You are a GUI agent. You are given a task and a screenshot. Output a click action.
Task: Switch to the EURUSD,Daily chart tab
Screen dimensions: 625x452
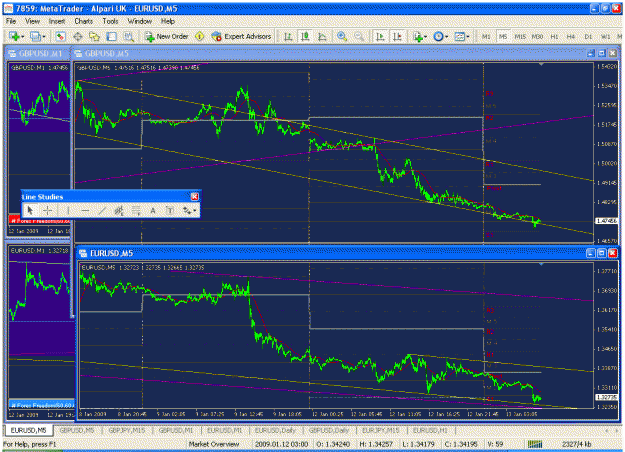(275, 430)
